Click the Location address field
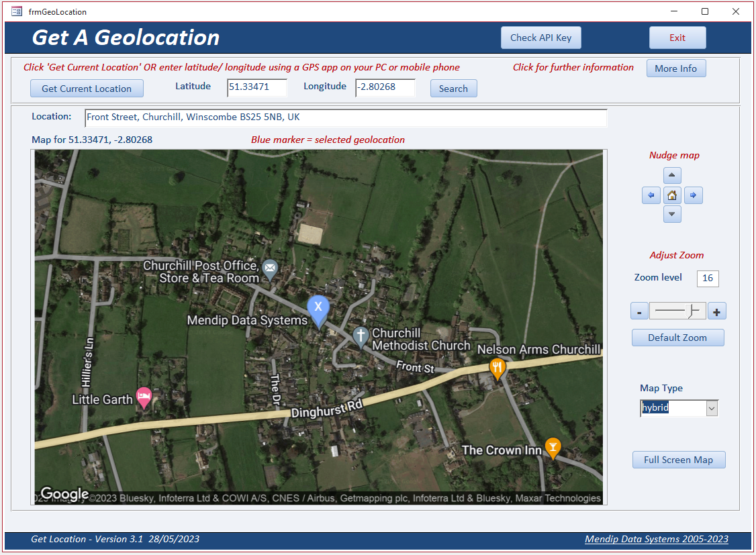 346,117
